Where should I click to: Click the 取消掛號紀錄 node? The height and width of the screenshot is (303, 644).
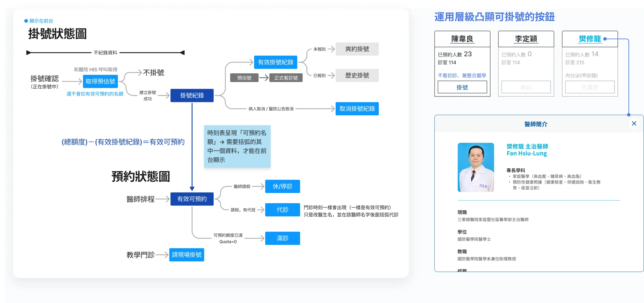(357, 109)
